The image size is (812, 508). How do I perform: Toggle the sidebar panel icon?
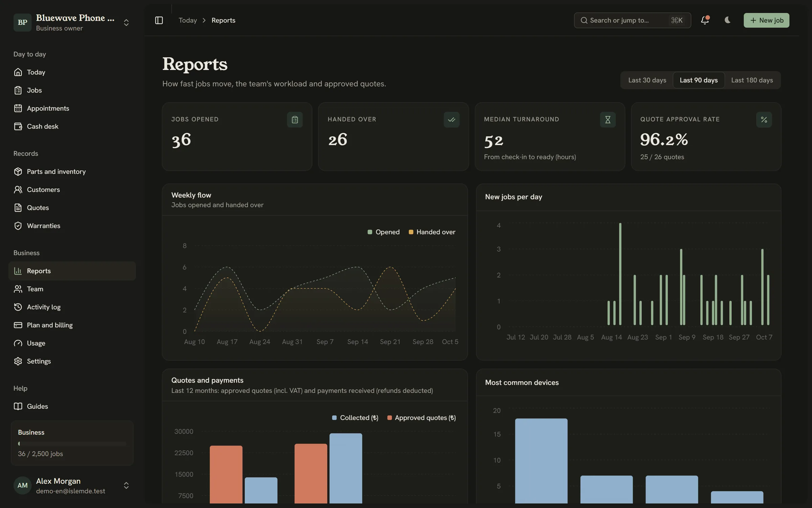159,20
